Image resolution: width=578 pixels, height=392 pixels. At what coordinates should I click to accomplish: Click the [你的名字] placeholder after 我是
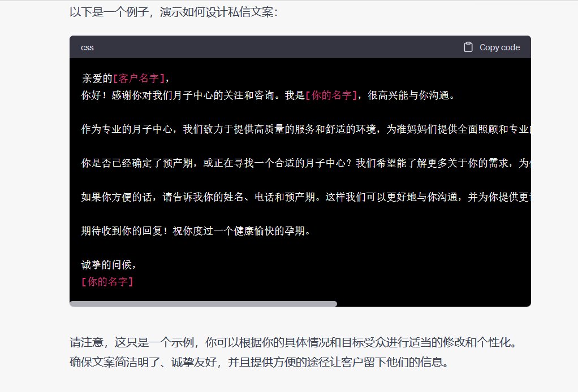[x=331, y=95]
